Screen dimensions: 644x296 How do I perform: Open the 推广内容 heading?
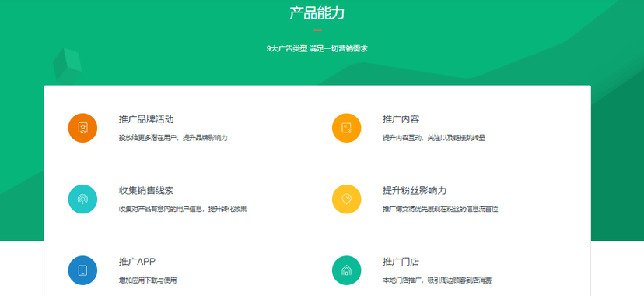(x=401, y=119)
